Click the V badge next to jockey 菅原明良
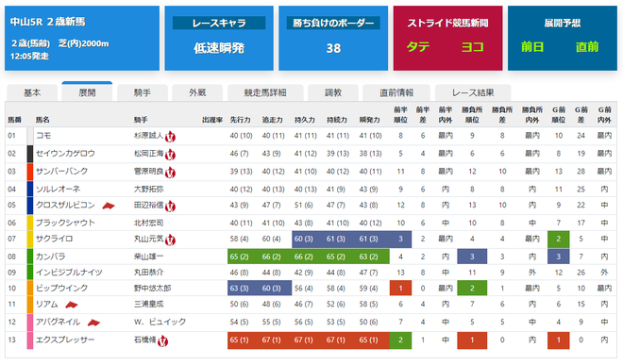Image resolution: width=623 pixels, height=364 pixels. pos(170,173)
